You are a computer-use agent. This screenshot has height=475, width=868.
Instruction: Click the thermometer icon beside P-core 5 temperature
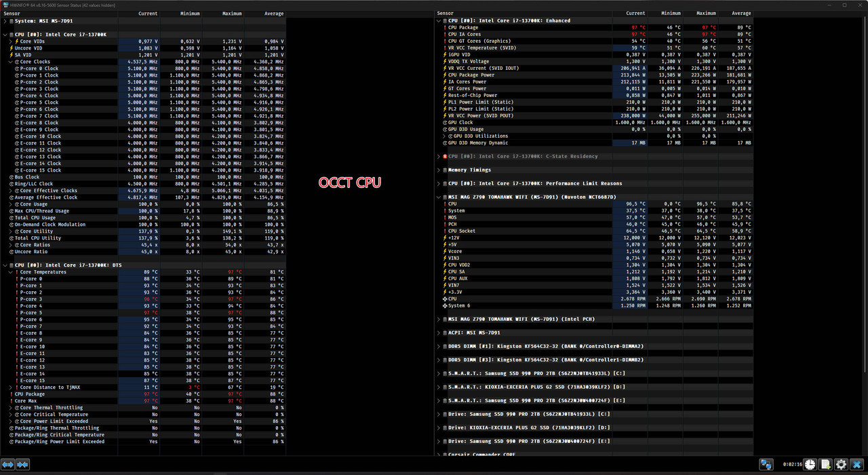pyautogui.click(x=17, y=313)
